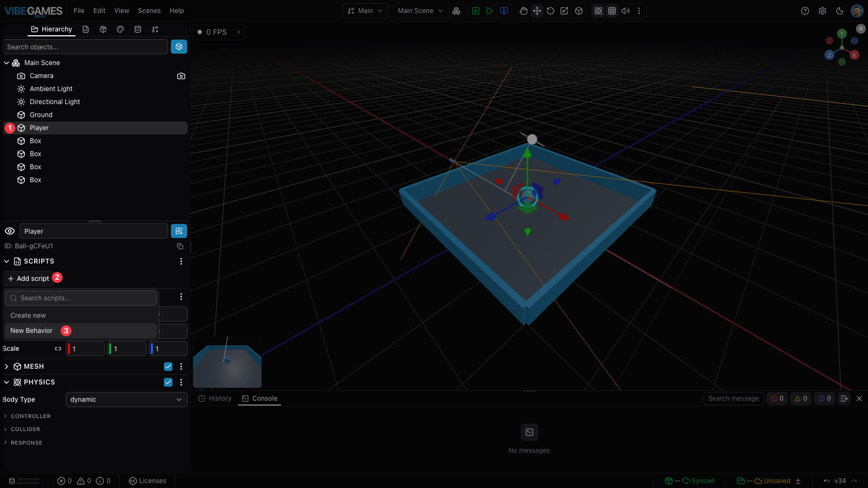The width and height of the screenshot is (868, 488).
Task: Open the materials palette tab
Action: (x=120, y=29)
